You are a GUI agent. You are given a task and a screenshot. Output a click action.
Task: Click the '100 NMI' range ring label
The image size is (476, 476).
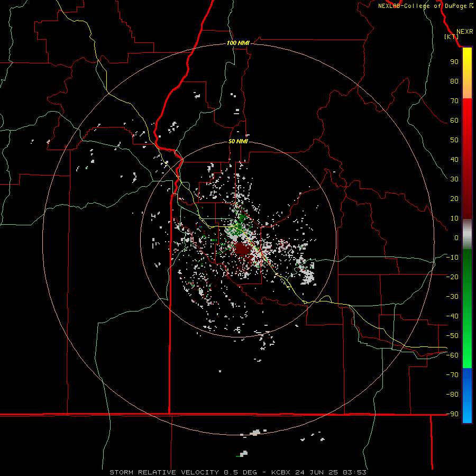tap(238, 43)
